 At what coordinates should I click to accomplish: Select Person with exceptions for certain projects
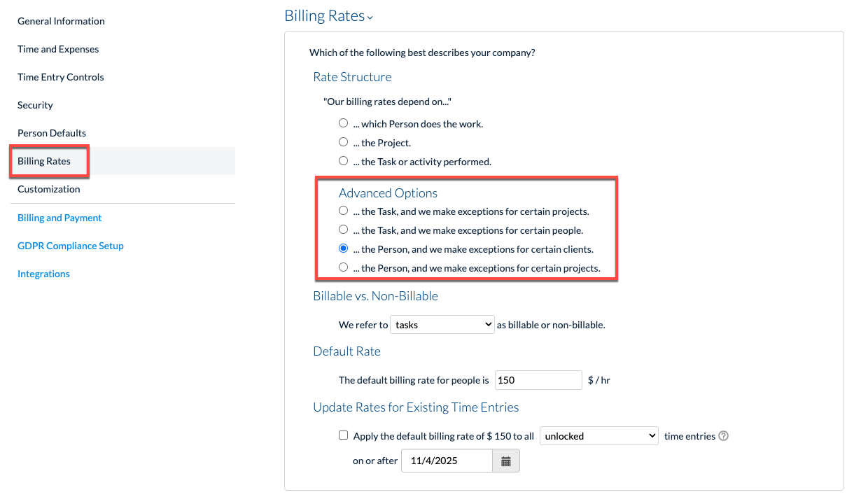tap(343, 267)
